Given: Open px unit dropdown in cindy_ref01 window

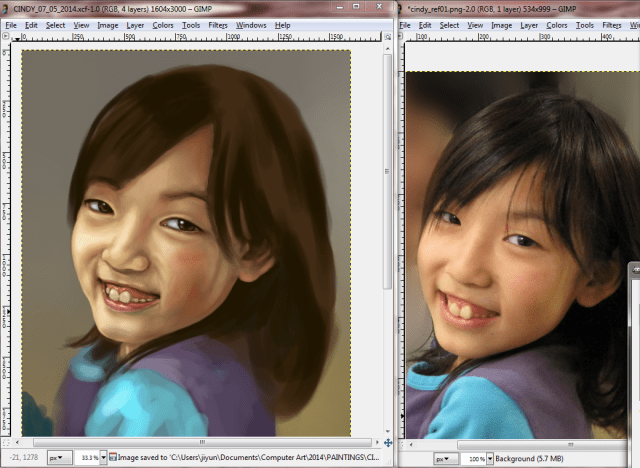Looking at the screenshot, I should (445, 459).
